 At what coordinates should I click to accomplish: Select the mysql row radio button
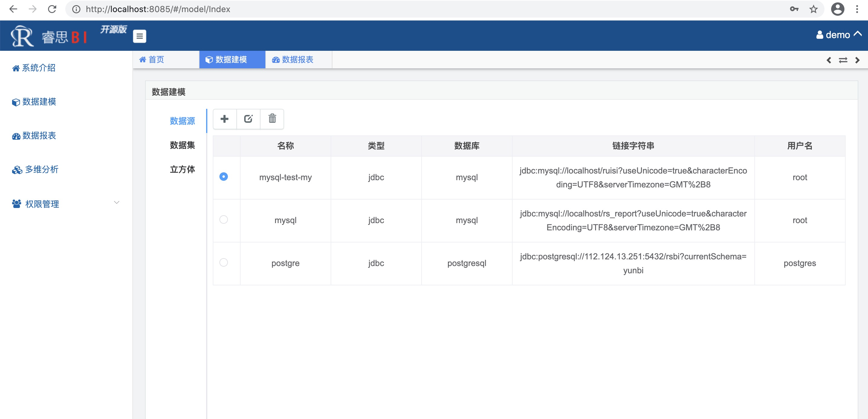(223, 219)
